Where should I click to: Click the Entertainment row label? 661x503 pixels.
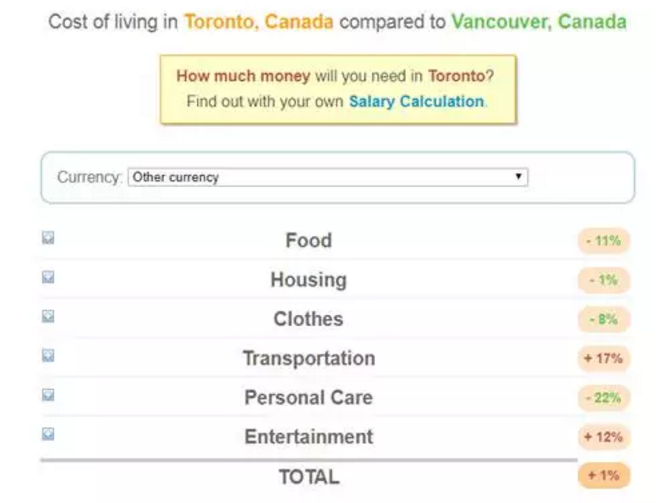pos(308,437)
